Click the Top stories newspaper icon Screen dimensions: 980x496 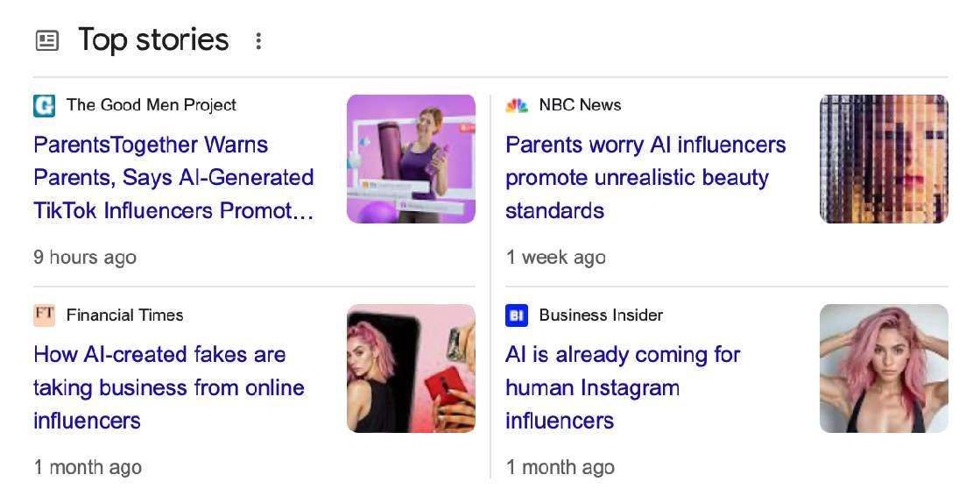pos(47,40)
